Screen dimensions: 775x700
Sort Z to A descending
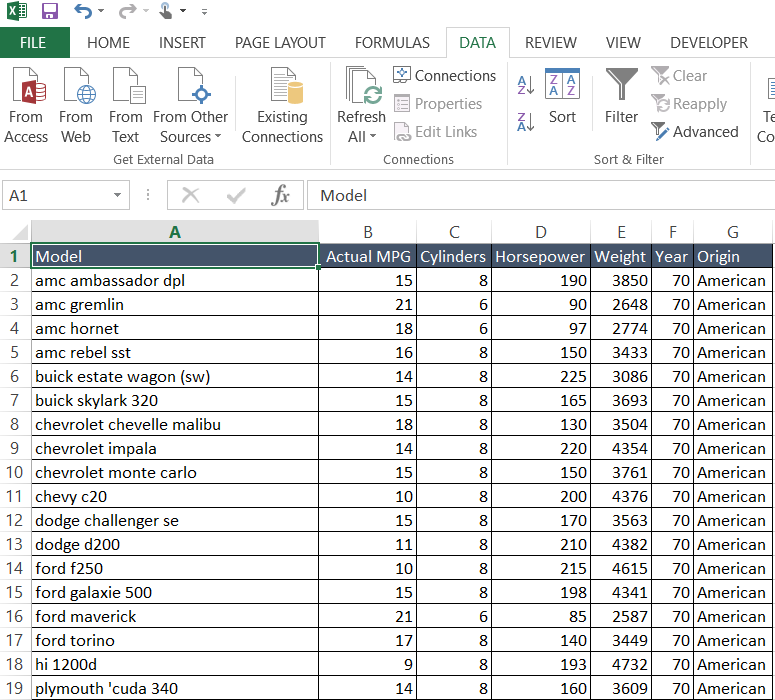(x=526, y=123)
